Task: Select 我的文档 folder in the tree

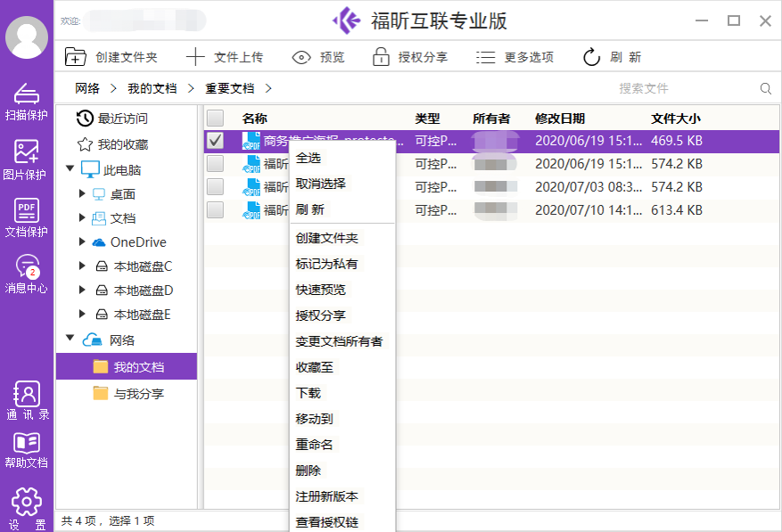Action: coord(127,367)
